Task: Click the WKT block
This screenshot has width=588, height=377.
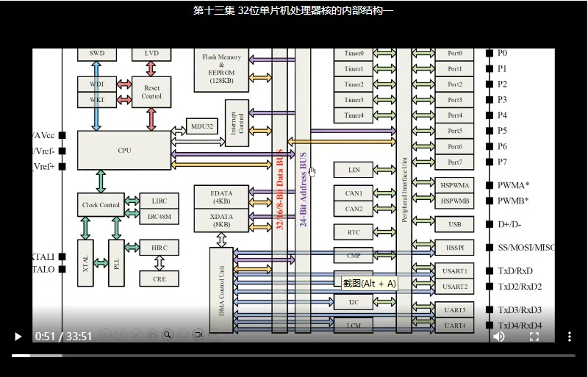Action: click(97, 100)
